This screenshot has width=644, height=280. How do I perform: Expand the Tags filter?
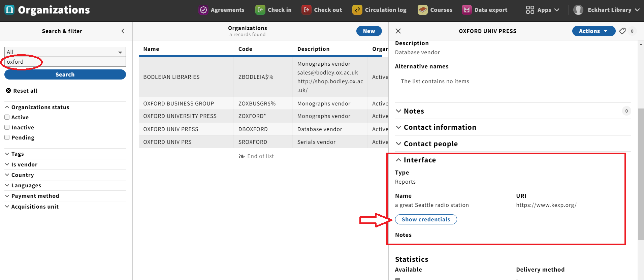coord(14,154)
